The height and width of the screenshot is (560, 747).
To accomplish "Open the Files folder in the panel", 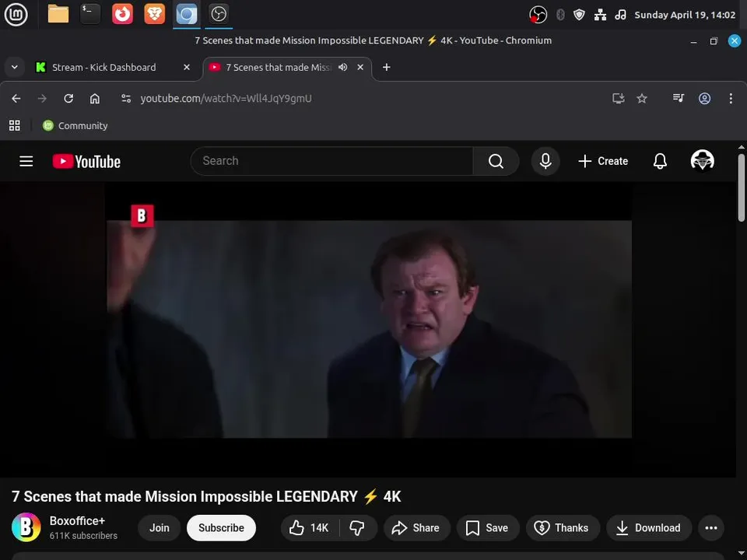I will [x=58, y=14].
